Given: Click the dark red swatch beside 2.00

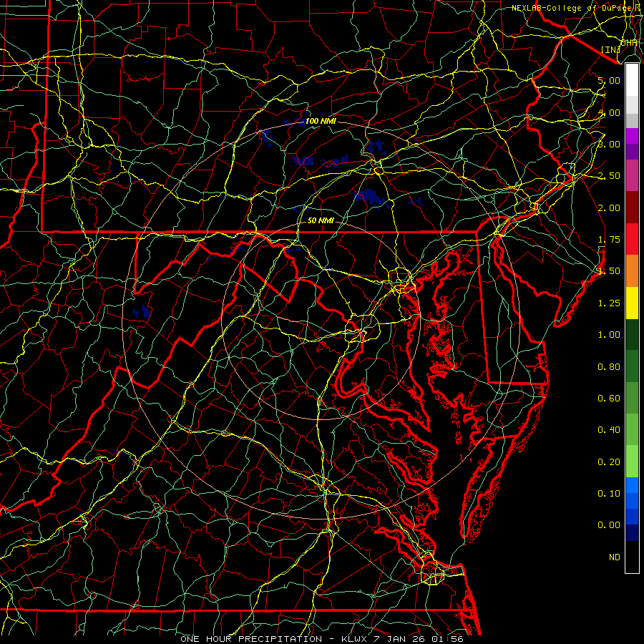Looking at the screenshot, I should pyautogui.click(x=632, y=208).
